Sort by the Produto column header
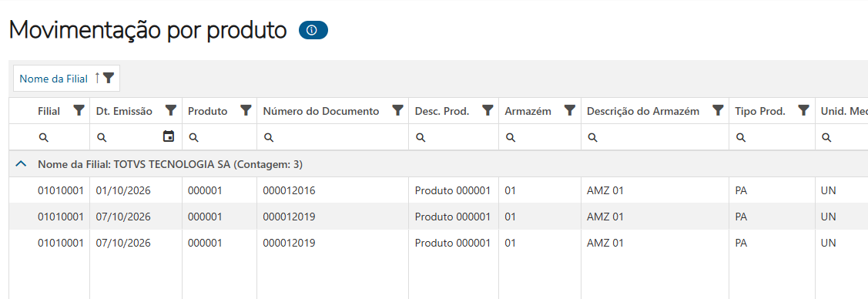The height and width of the screenshot is (299, 868). (208, 111)
